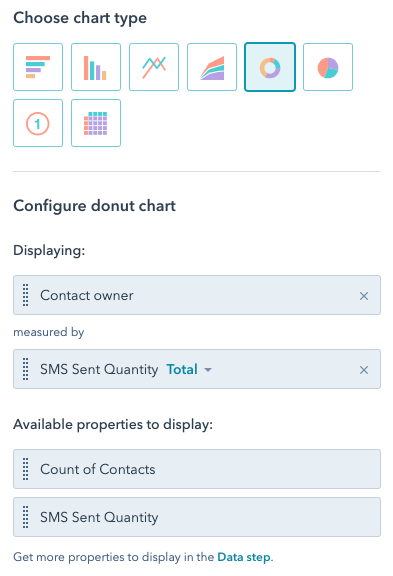The width and height of the screenshot is (393, 576).
Task: Select the horizontal bar chart type
Action: tap(38, 67)
